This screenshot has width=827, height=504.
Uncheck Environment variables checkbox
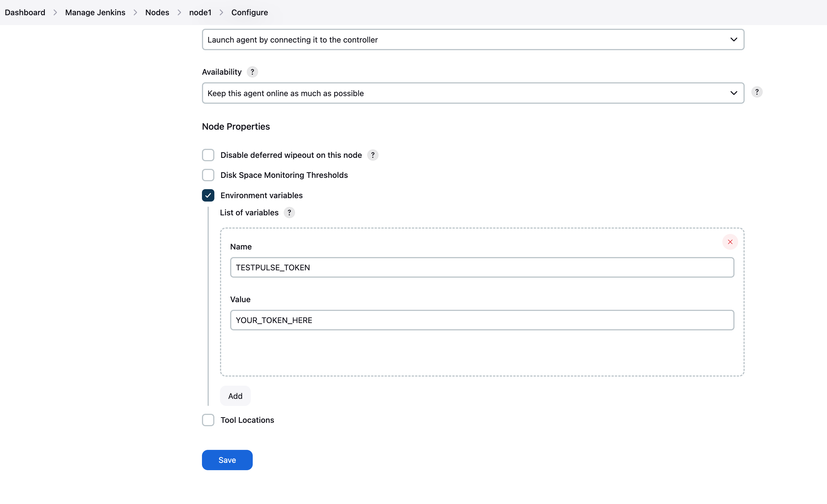coord(208,195)
